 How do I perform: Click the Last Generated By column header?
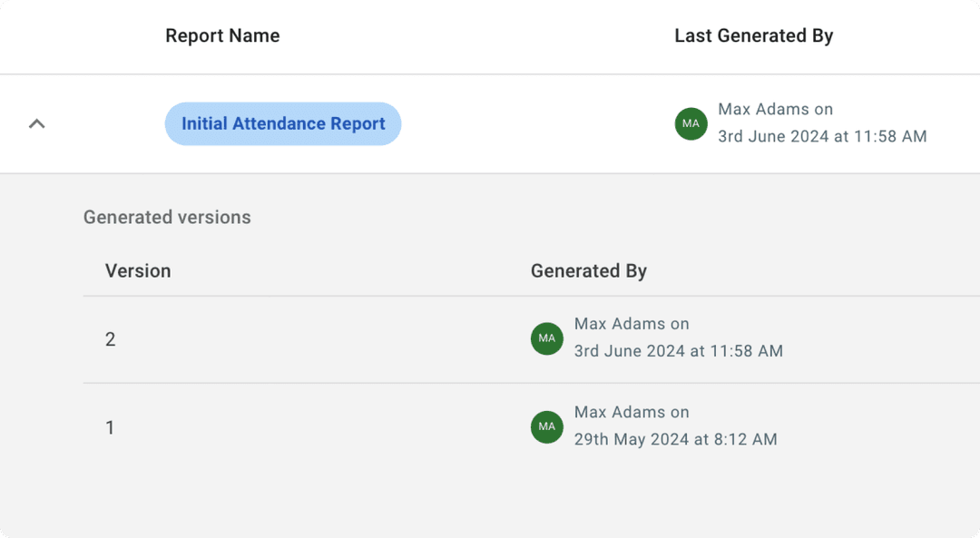753,36
